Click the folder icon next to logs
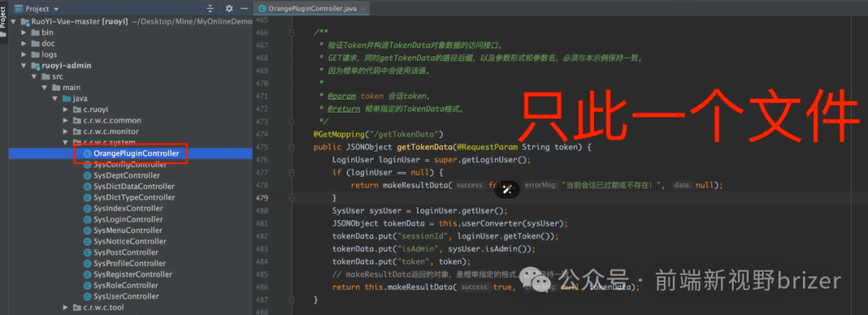 [x=35, y=55]
